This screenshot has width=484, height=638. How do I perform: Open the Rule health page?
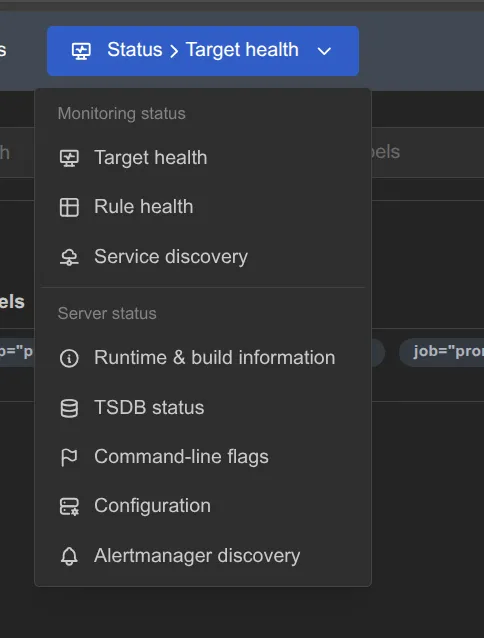(x=203, y=207)
